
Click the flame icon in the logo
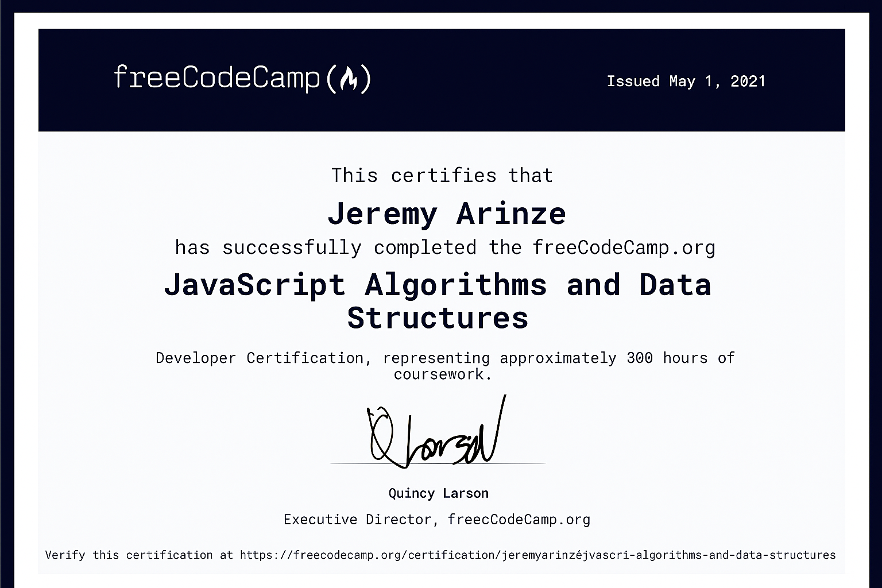point(349,79)
